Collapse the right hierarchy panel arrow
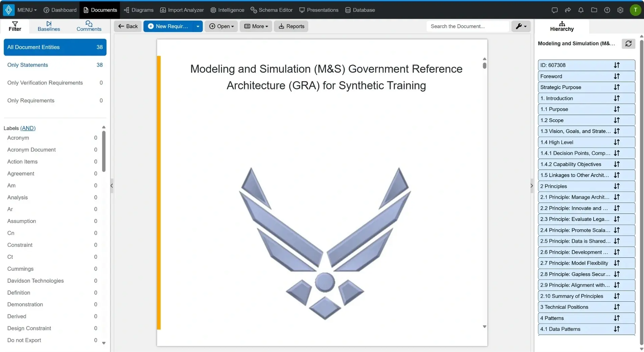Screen dimensions: 644x352 tap(532, 186)
